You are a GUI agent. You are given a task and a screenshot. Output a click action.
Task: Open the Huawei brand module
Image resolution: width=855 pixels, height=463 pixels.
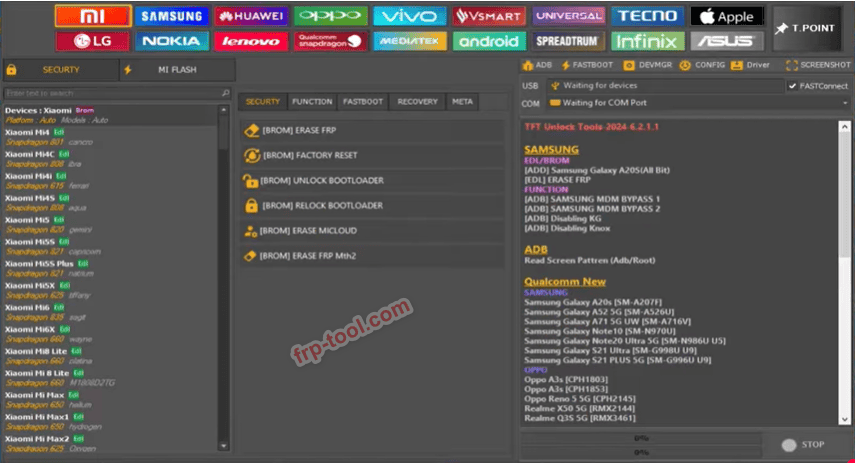coord(251,16)
